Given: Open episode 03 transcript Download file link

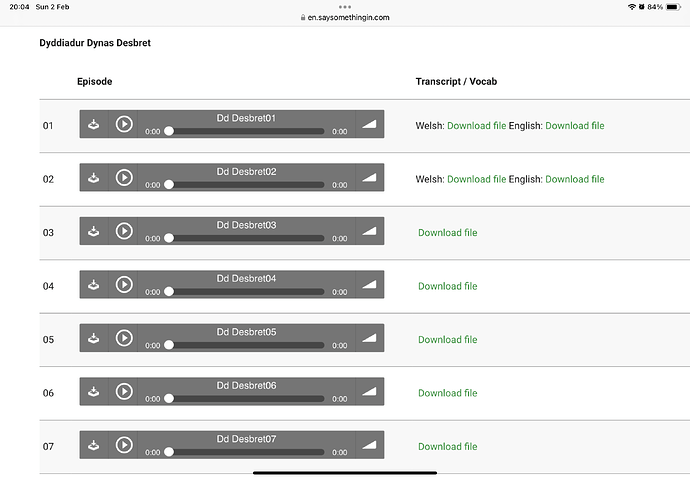Looking at the screenshot, I should [x=448, y=233].
